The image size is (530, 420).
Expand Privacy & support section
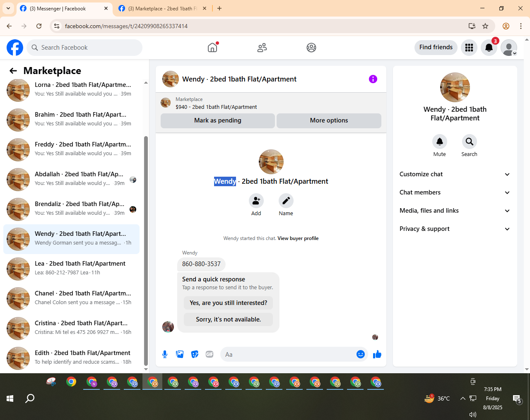[455, 229]
